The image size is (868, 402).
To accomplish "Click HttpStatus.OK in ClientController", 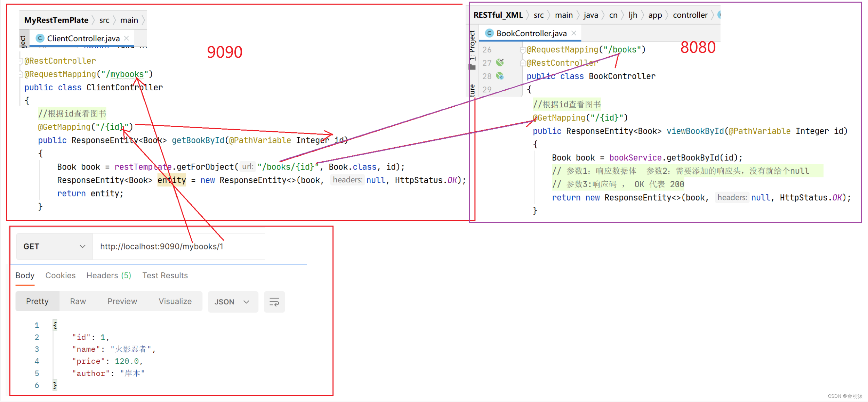I will tap(426, 180).
